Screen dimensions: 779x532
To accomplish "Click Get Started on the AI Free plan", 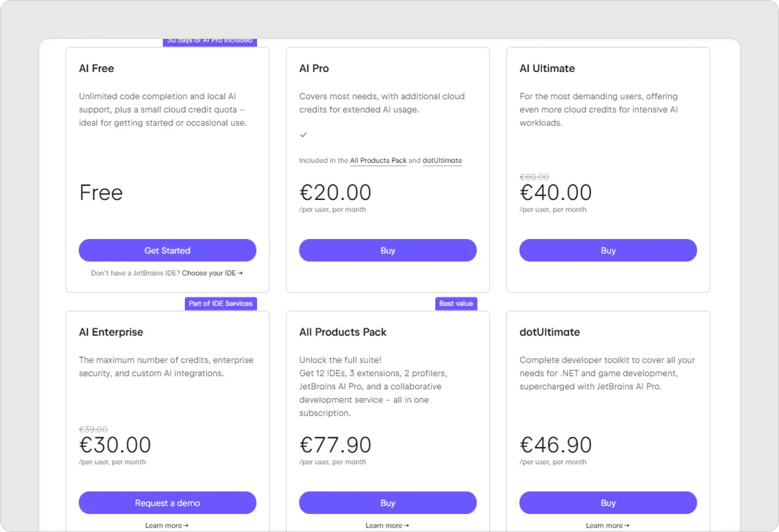I will tap(167, 250).
